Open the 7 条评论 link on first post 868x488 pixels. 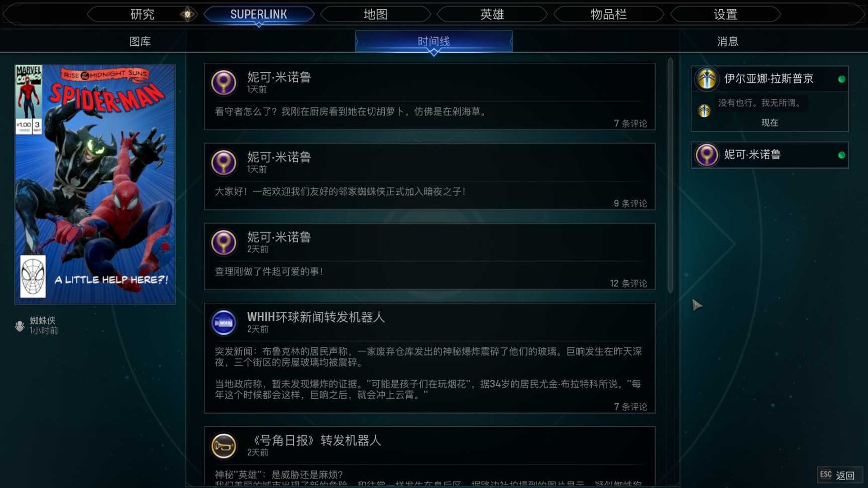pyautogui.click(x=630, y=124)
